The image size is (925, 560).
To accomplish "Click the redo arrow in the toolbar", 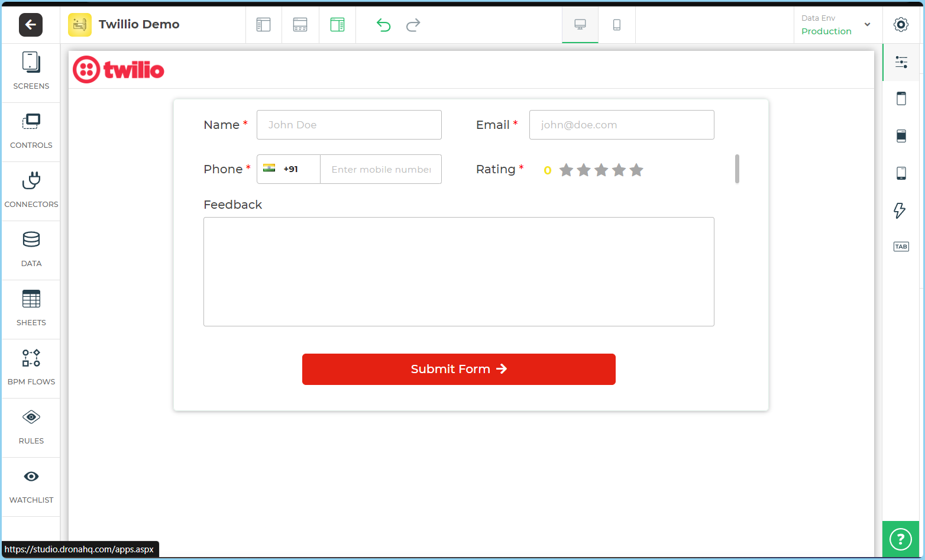I will tap(413, 25).
